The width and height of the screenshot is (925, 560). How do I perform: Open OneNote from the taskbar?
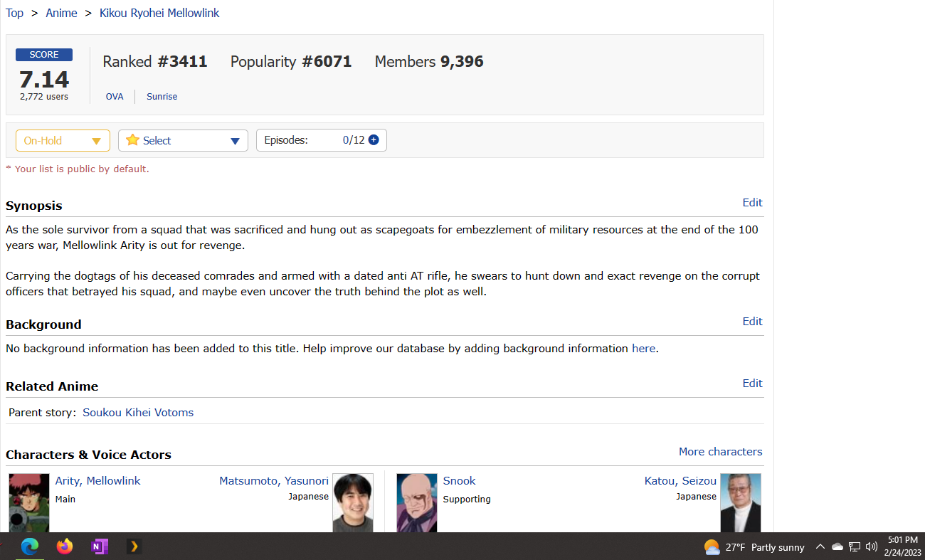coord(99,546)
